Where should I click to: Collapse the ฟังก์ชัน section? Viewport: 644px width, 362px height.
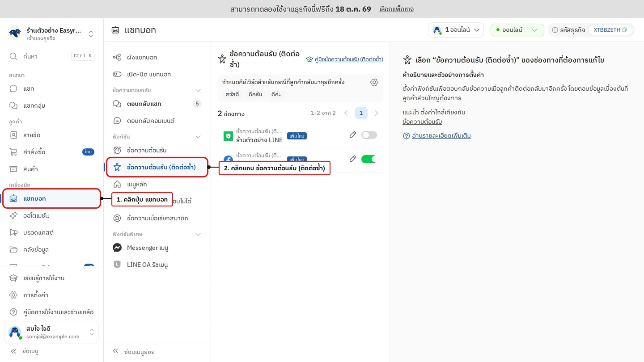pos(198,137)
